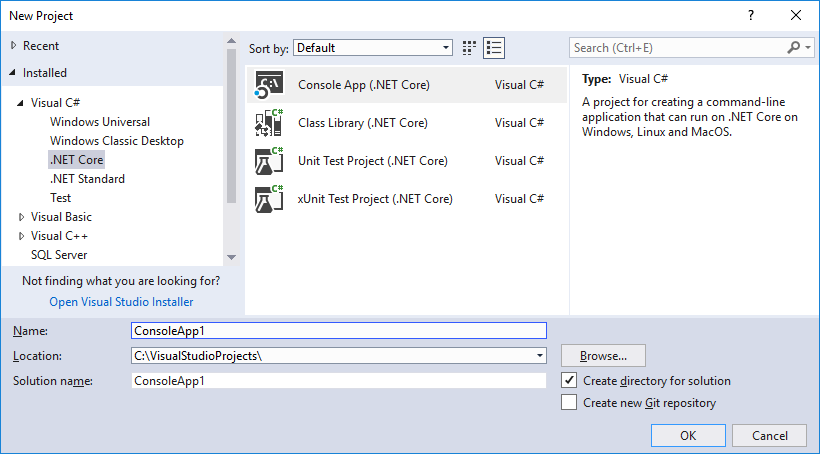Select Windows Classic Desktop category
This screenshot has height=454, width=820.
tap(117, 141)
